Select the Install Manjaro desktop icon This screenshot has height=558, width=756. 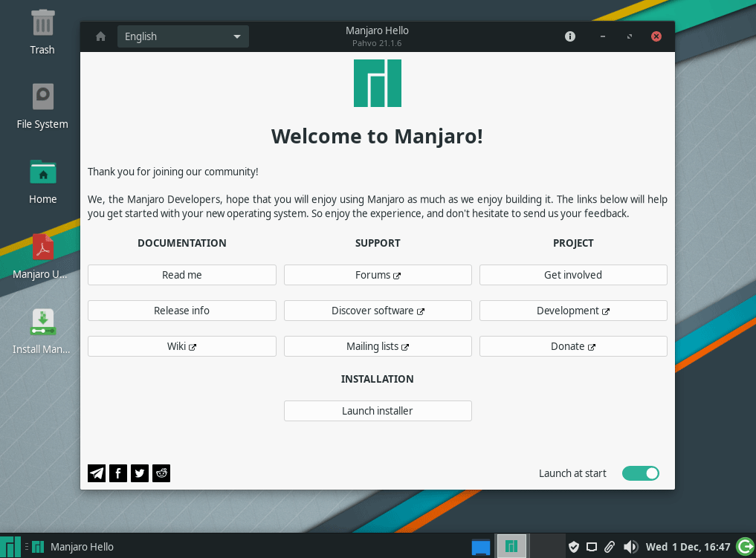[42, 332]
